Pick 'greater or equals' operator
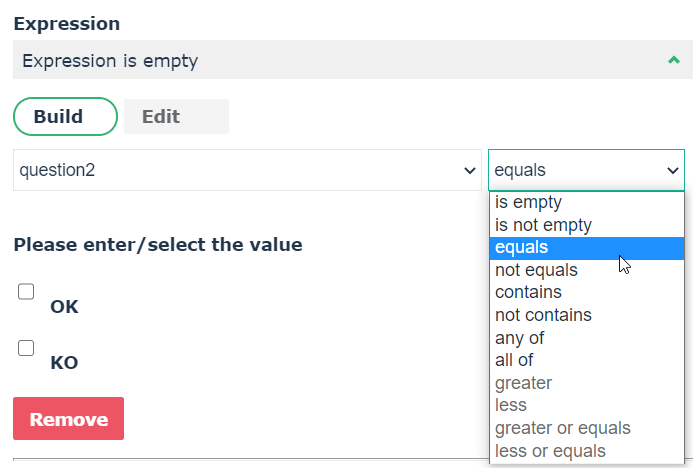This screenshot has width=693, height=468. click(x=562, y=428)
